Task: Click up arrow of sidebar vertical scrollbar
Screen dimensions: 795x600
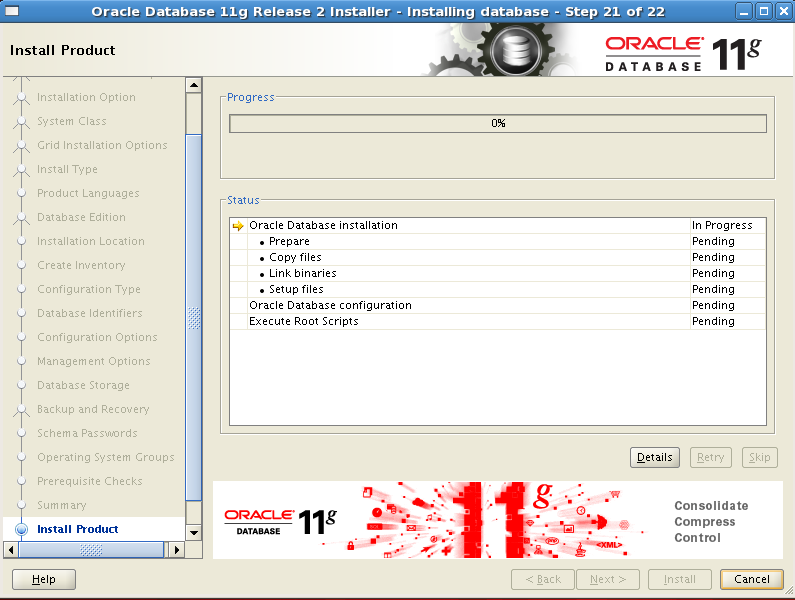Action: click(x=194, y=85)
